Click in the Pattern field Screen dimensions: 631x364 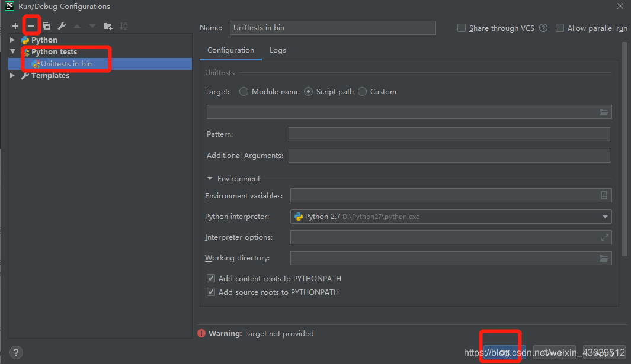pyautogui.click(x=449, y=134)
